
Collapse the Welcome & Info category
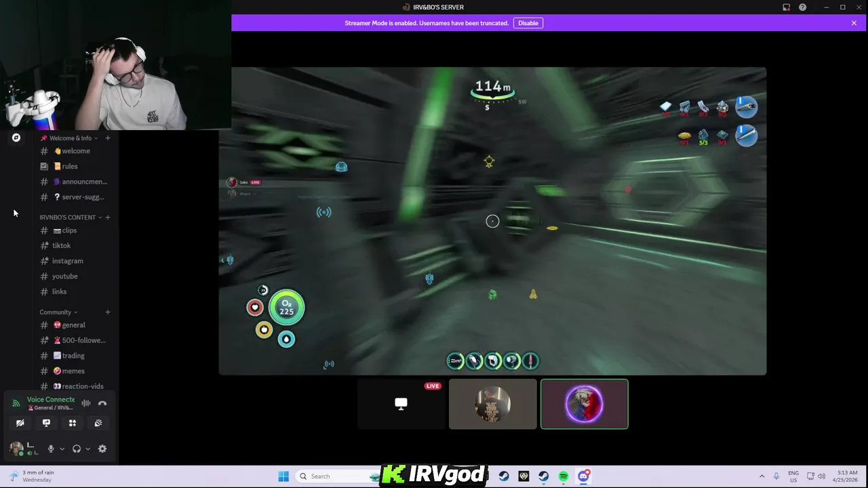coord(69,138)
